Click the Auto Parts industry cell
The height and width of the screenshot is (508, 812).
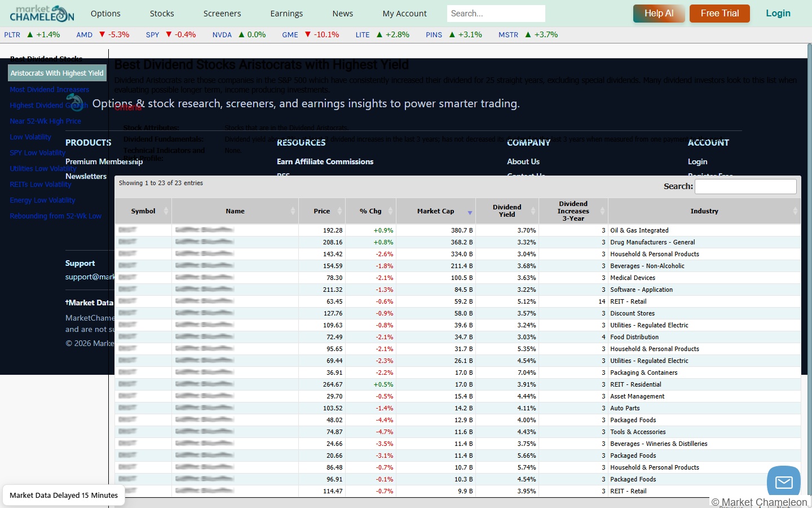pos(704,408)
